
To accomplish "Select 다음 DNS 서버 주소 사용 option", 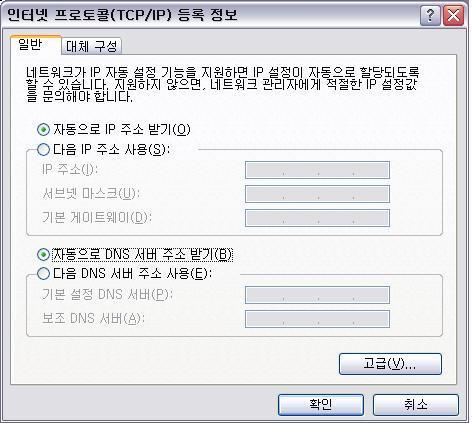I will (43, 274).
